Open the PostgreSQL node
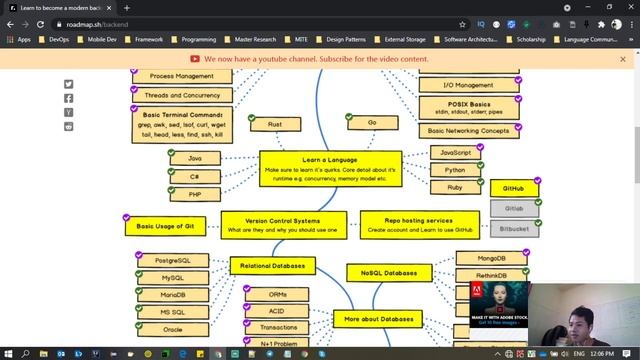The height and width of the screenshot is (360, 640). click(173, 260)
